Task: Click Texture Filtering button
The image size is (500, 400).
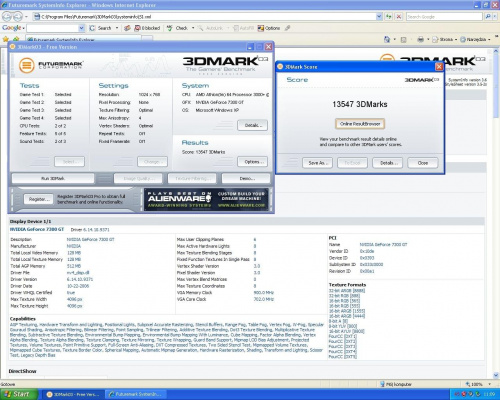Action: click(x=192, y=178)
